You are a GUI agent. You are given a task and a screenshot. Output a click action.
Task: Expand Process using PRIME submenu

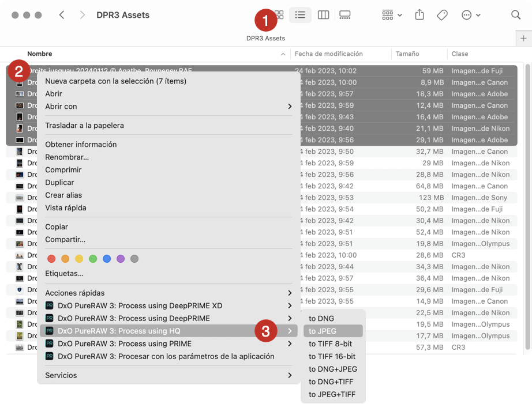[168, 343]
